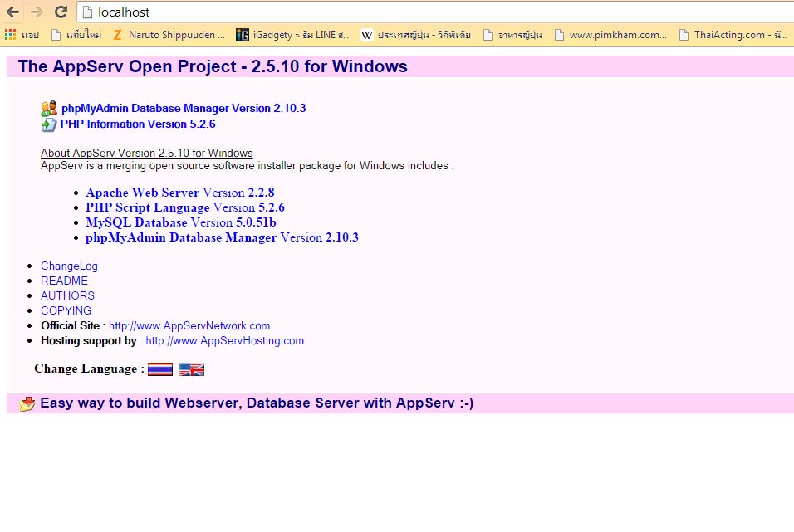Reload the localhost page

tap(61, 12)
